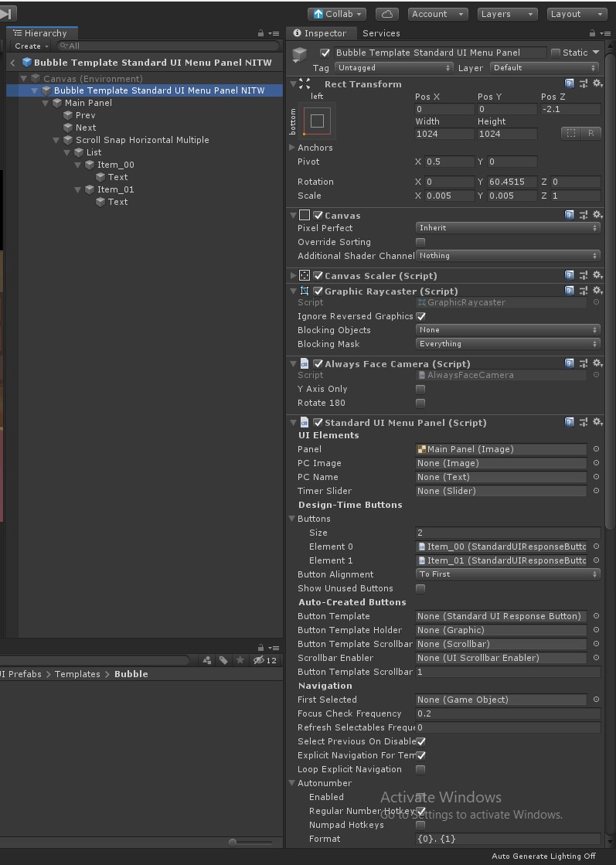
Task: Open the Layout menu in top toolbar
Action: [577, 14]
